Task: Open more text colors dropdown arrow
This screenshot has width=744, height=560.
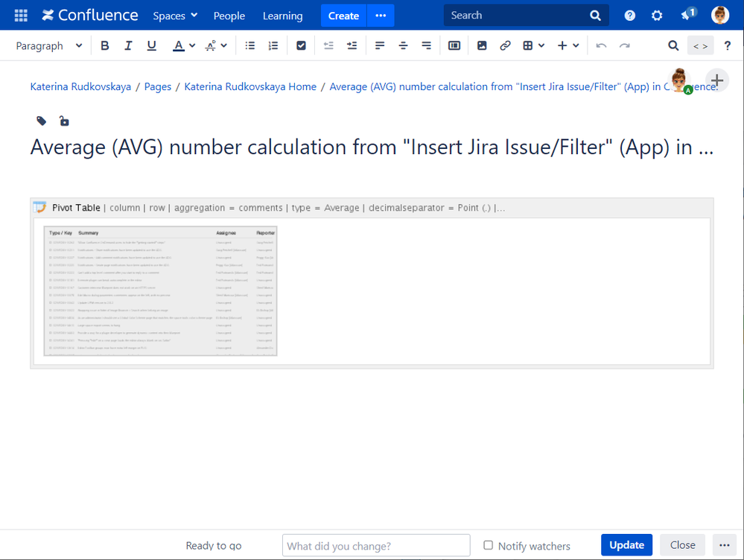Action: coord(191,45)
